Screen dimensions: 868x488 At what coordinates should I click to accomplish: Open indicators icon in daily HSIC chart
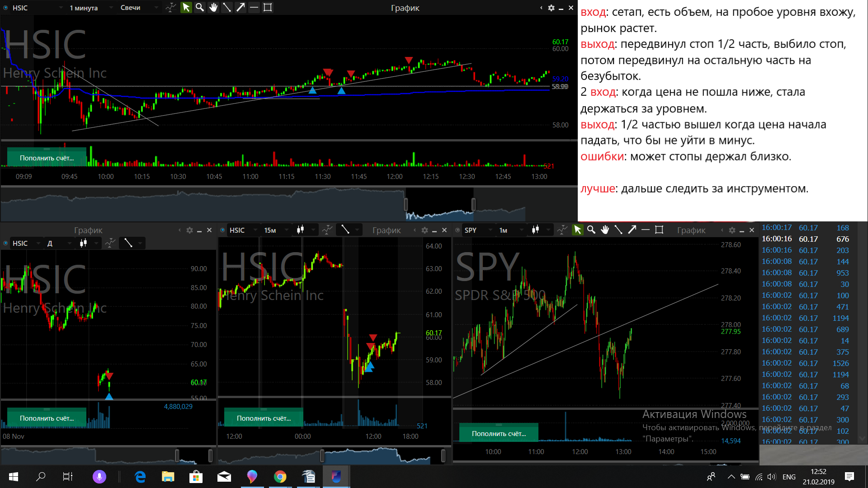pos(110,243)
